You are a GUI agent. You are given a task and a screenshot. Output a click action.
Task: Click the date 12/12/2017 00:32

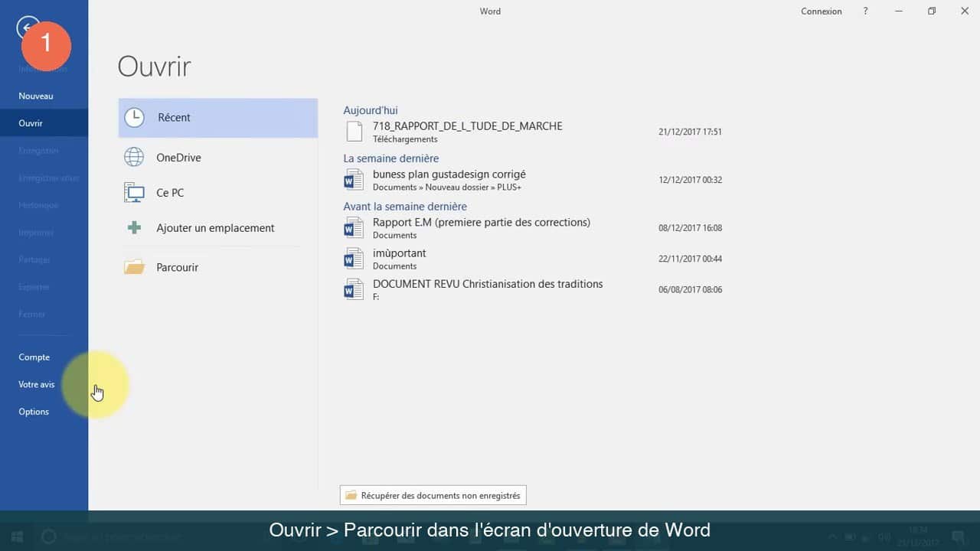click(690, 180)
